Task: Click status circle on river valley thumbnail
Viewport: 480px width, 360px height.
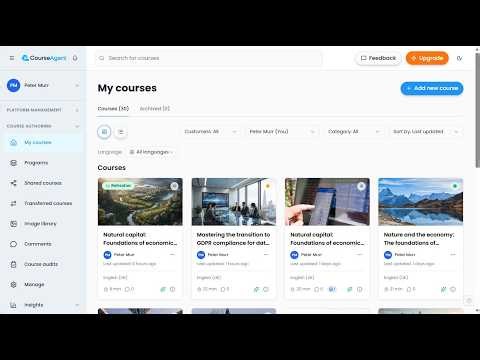Action: click(174, 186)
